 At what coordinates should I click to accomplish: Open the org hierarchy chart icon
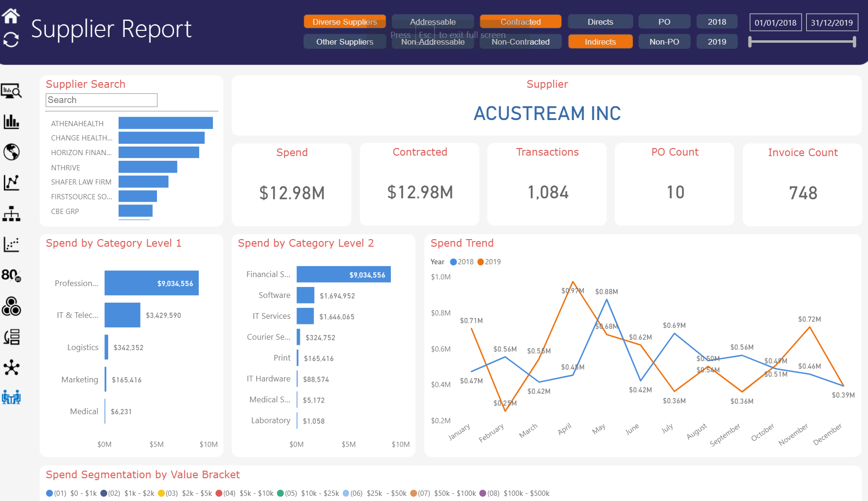click(11, 214)
